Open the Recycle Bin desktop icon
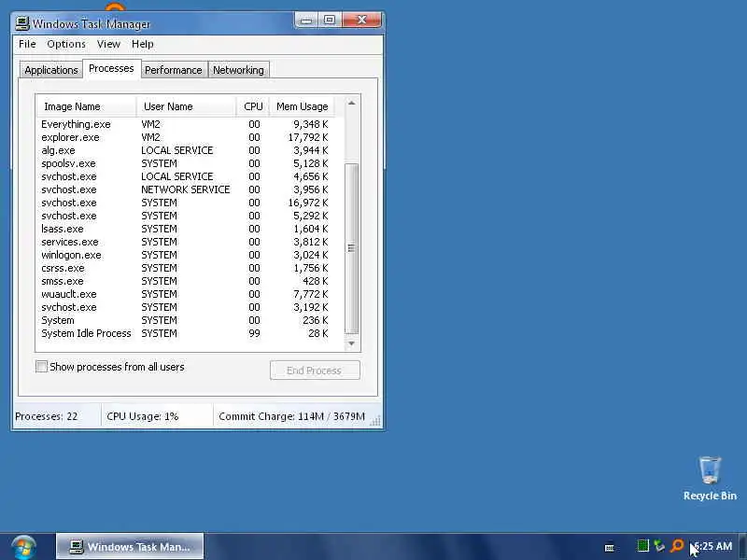747x560 pixels. [x=710, y=478]
